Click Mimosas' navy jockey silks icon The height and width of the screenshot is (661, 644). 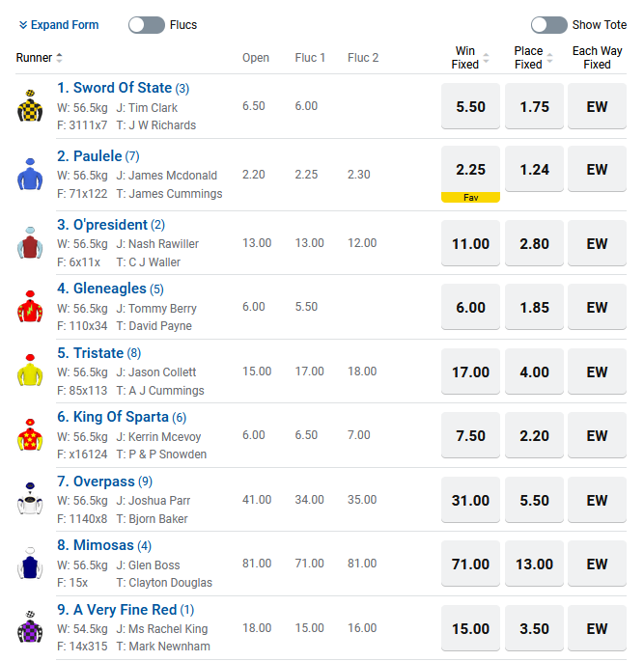coord(30,564)
